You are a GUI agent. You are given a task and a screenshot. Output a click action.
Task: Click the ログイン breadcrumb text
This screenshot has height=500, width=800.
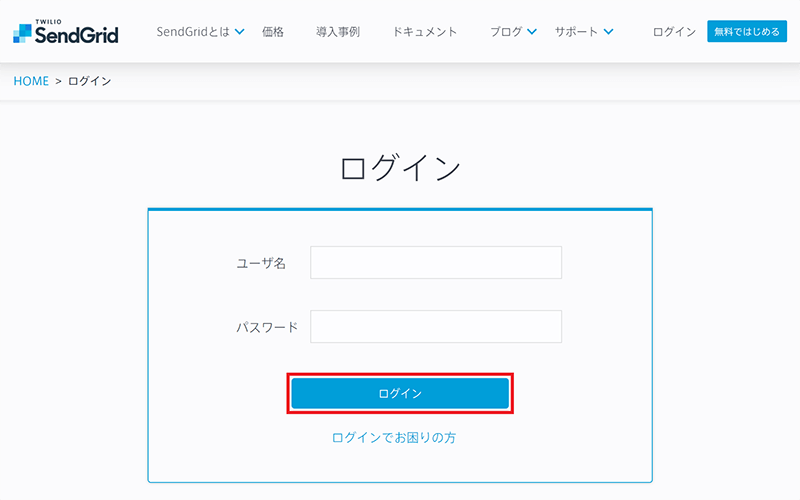[89, 81]
